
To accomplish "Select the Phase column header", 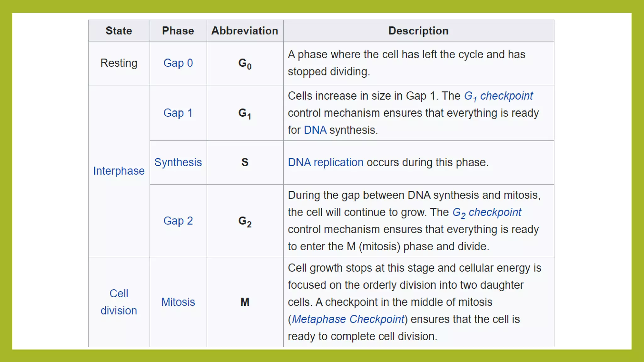I will click(x=178, y=31).
